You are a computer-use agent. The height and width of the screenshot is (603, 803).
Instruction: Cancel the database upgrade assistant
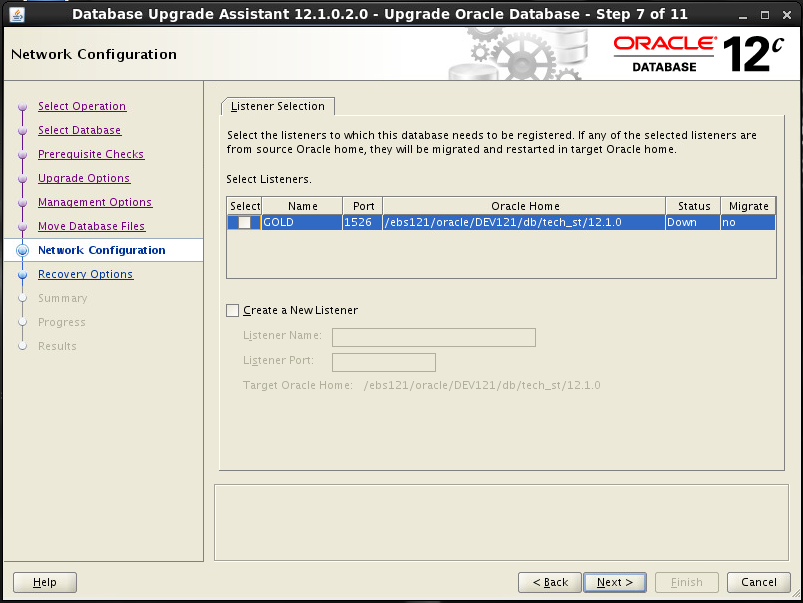click(758, 582)
